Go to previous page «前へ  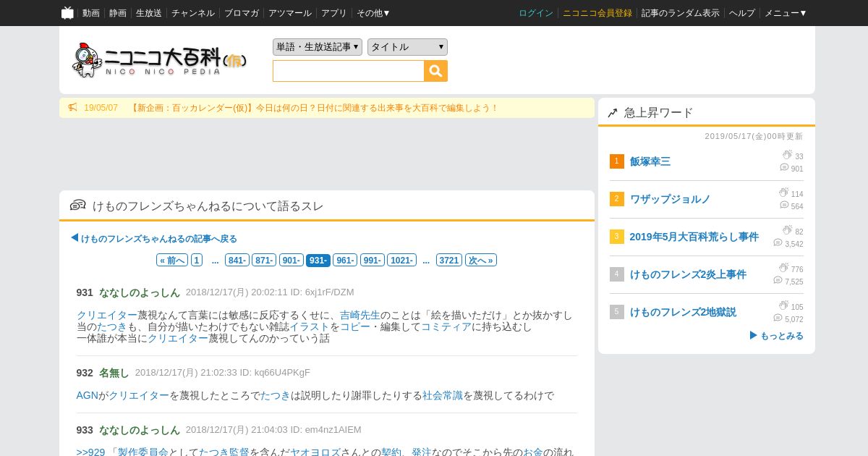tap(172, 260)
